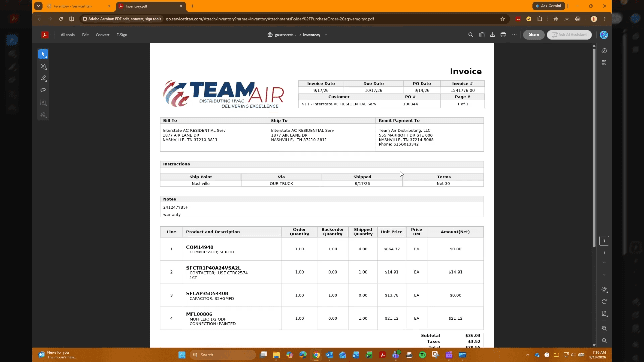Bookmark this page with the star icon

tap(502, 19)
